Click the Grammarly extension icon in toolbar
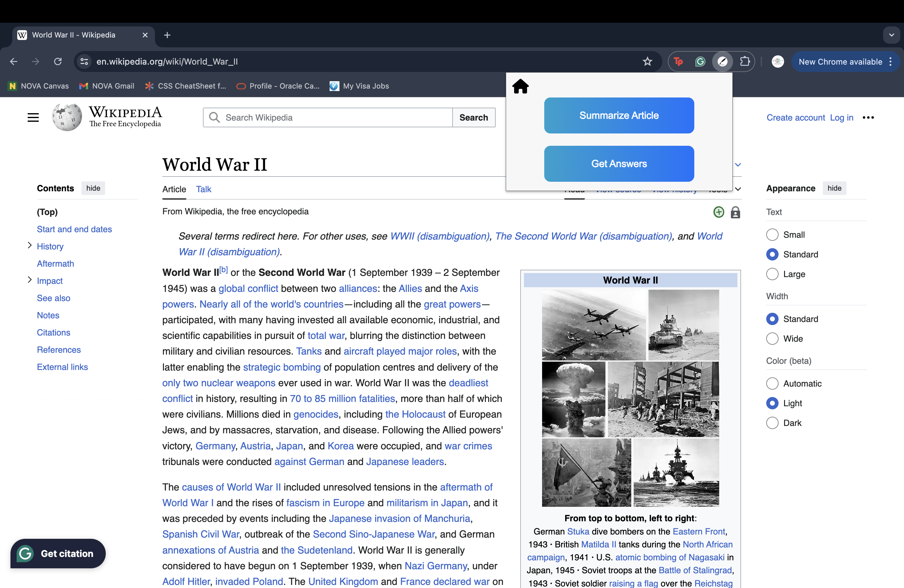Screen dimensions: 904x588 point(700,62)
